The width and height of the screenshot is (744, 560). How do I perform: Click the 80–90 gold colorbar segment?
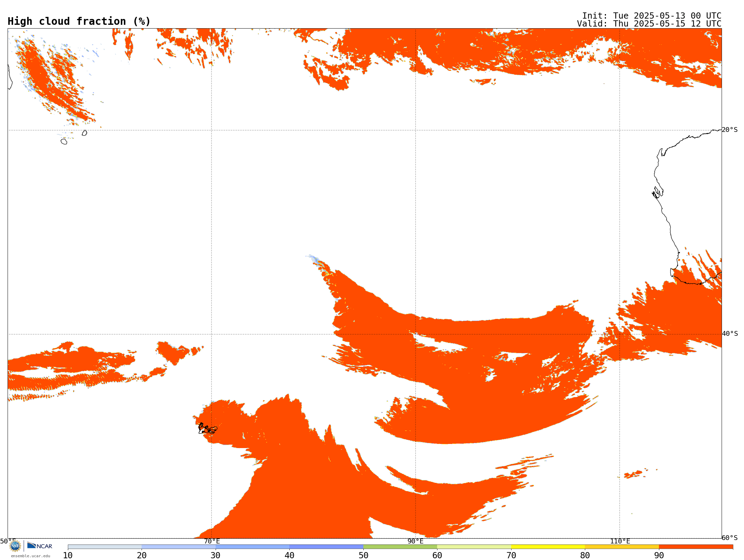(622, 547)
